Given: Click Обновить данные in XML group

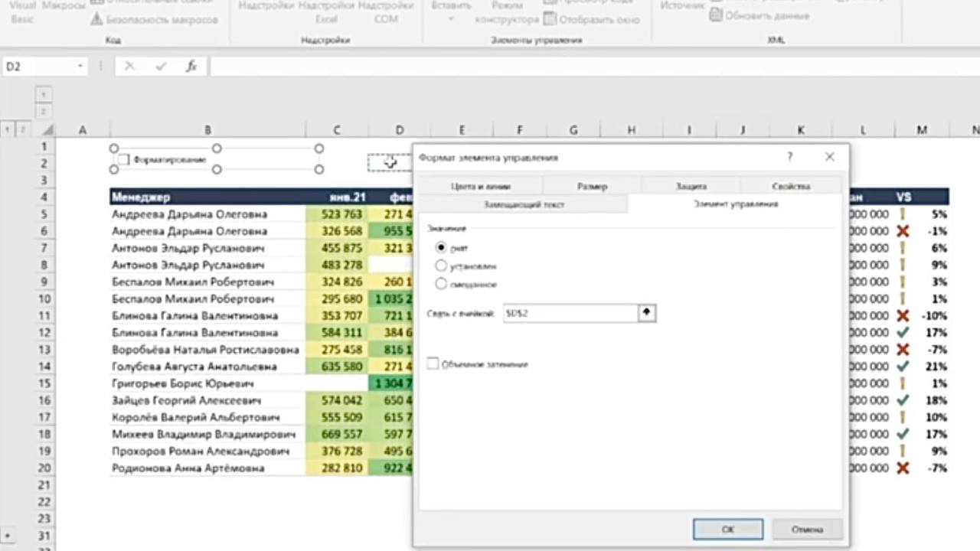Looking at the screenshot, I should click(x=759, y=15).
